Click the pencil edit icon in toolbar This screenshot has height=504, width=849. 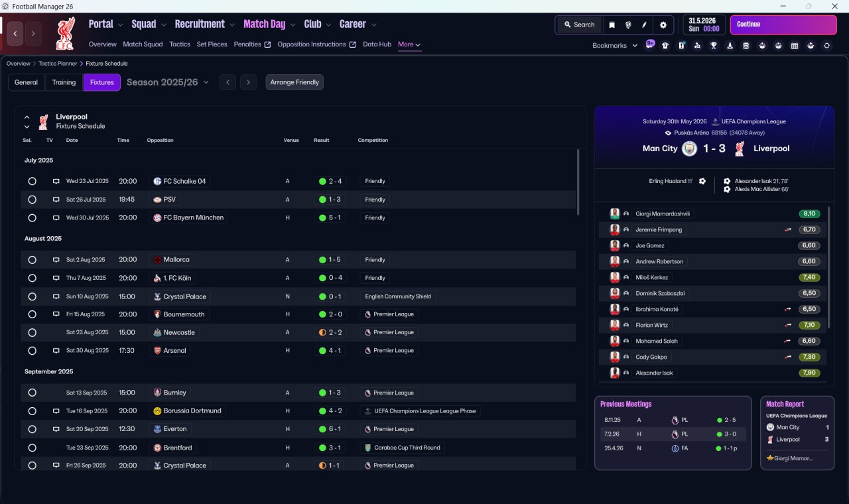click(x=644, y=25)
